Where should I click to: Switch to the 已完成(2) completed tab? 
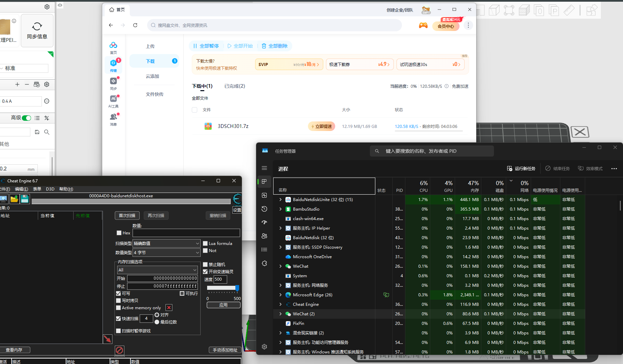235,86
